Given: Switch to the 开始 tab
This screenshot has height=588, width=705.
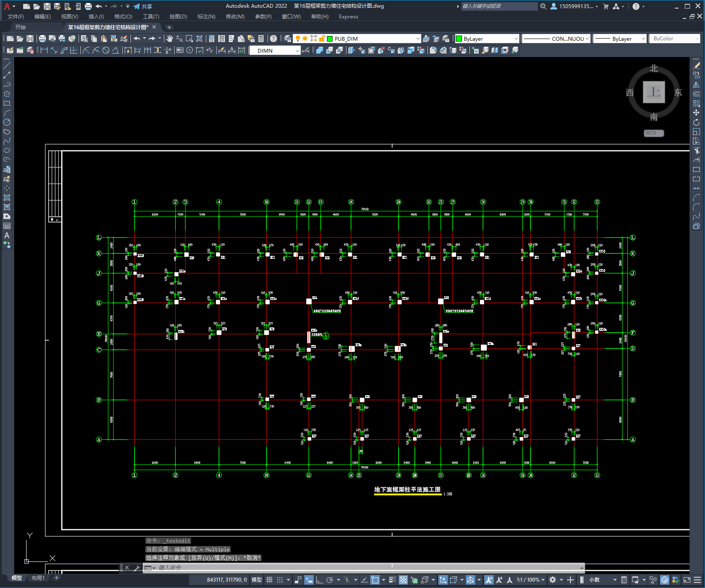Looking at the screenshot, I should pyautogui.click(x=21, y=27).
